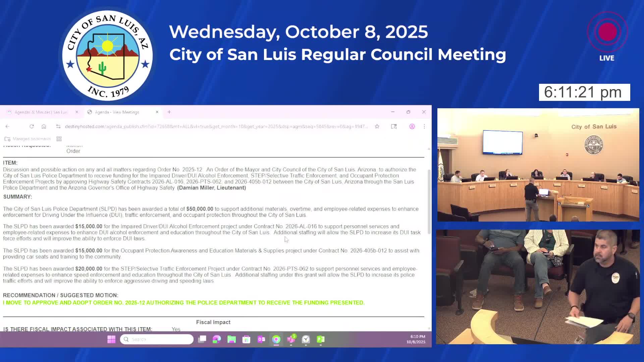
Task: Open Microsoft Teams from the taskbar
Action: (291, 339)
